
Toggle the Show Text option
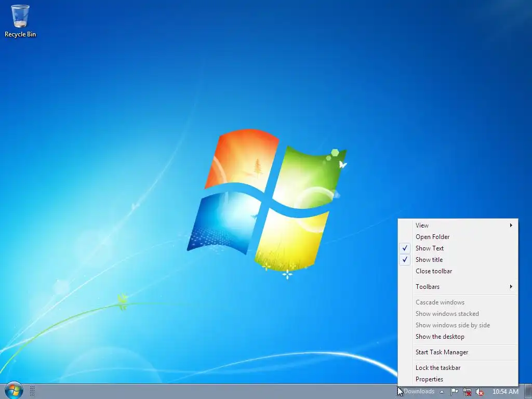click(458, 248)
